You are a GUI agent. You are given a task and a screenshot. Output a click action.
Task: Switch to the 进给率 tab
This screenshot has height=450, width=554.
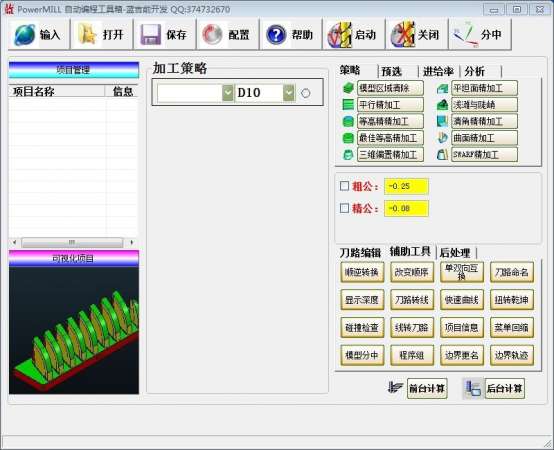(x=438, y=72)
